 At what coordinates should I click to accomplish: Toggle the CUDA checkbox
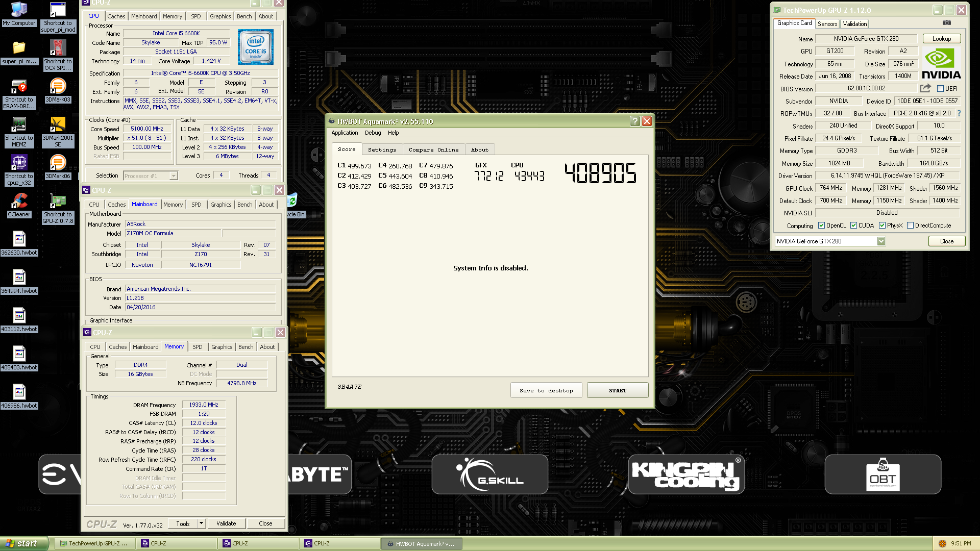(x=853, y=226)
